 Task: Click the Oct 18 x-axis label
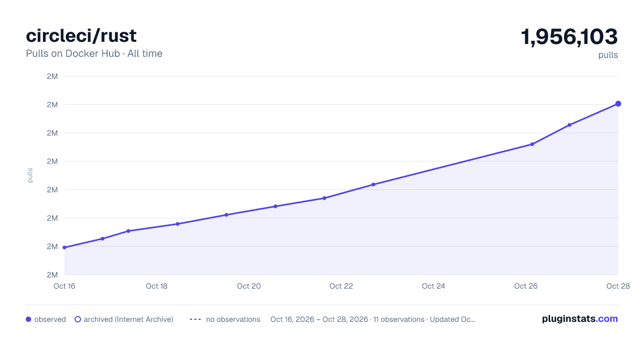pyautogui.click(x=157, y=286)
